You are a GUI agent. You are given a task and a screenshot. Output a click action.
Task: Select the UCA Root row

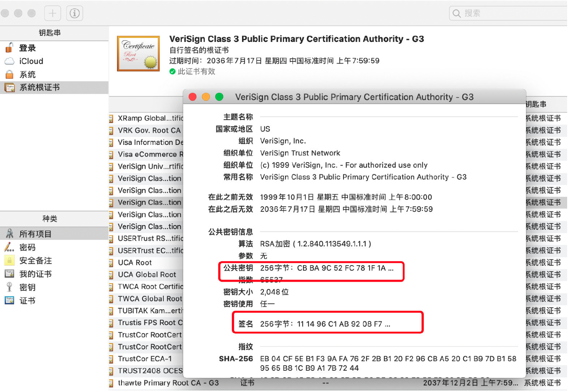pos(146,263)
